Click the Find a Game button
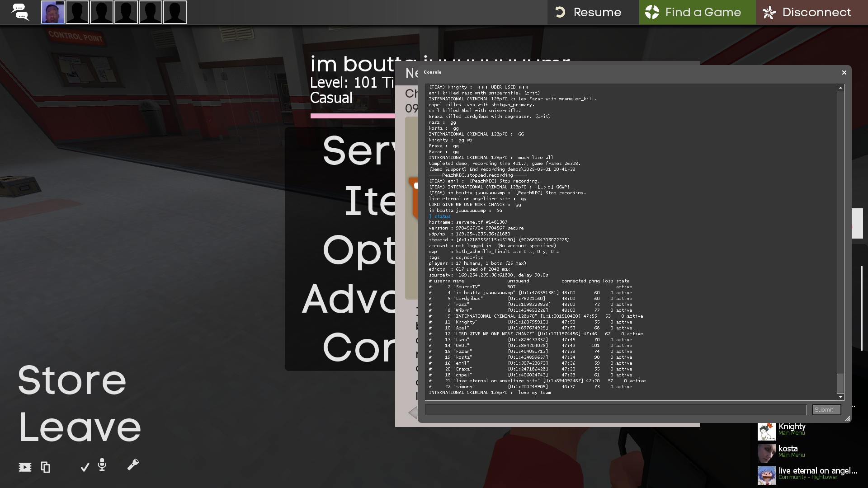This screenshot has height=488, width=868. (x=697, y=12)
